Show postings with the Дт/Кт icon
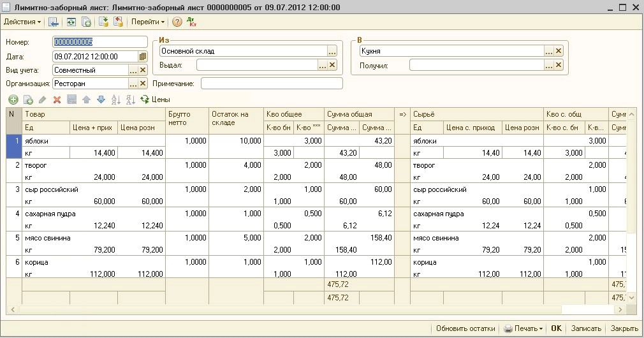 tap(191, 22)
